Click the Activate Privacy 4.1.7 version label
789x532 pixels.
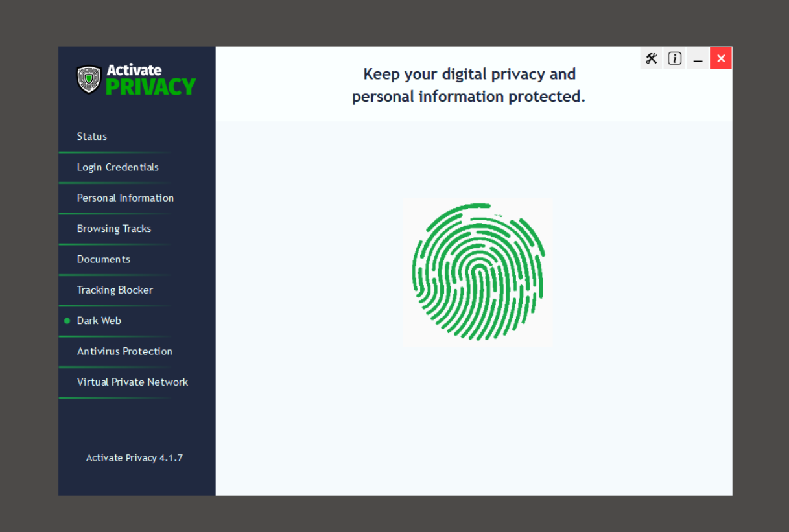point(134,457)
